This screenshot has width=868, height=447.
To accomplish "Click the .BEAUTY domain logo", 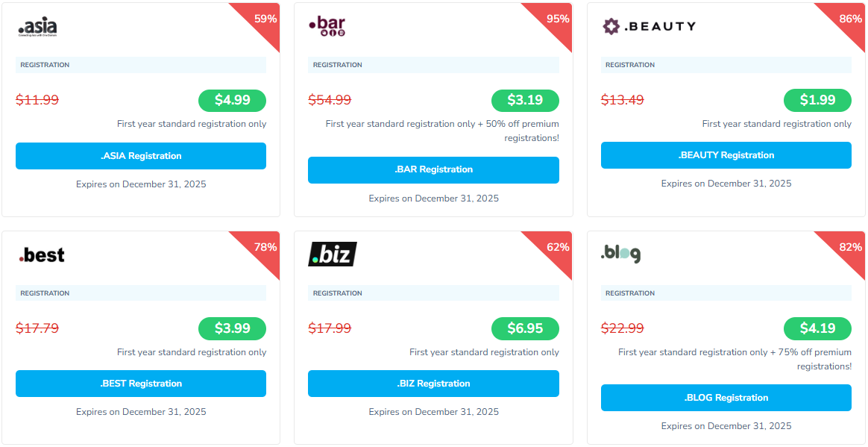I will click(x=649, y=26).
